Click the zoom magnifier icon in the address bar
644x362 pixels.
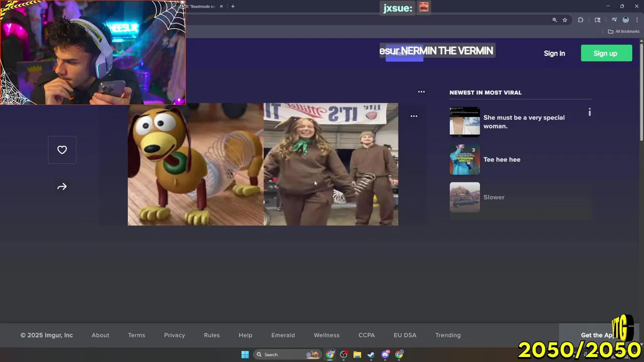pyautogui.click(x=554, y=20)
